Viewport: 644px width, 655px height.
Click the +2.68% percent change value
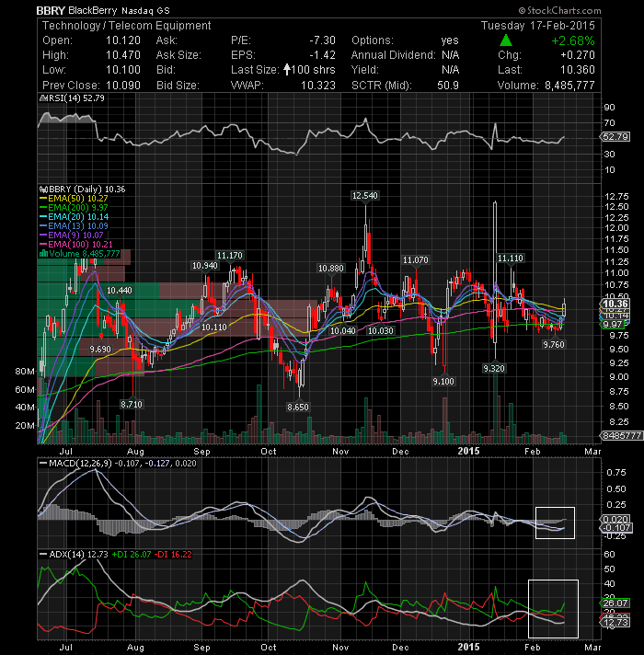pos(573,40)
